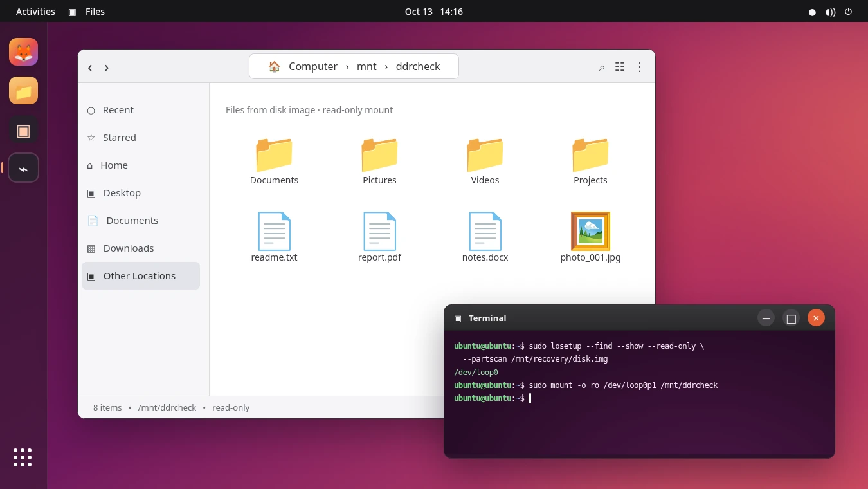Open the clock Oct 13 14:16 menu

(x=434, y=12)
